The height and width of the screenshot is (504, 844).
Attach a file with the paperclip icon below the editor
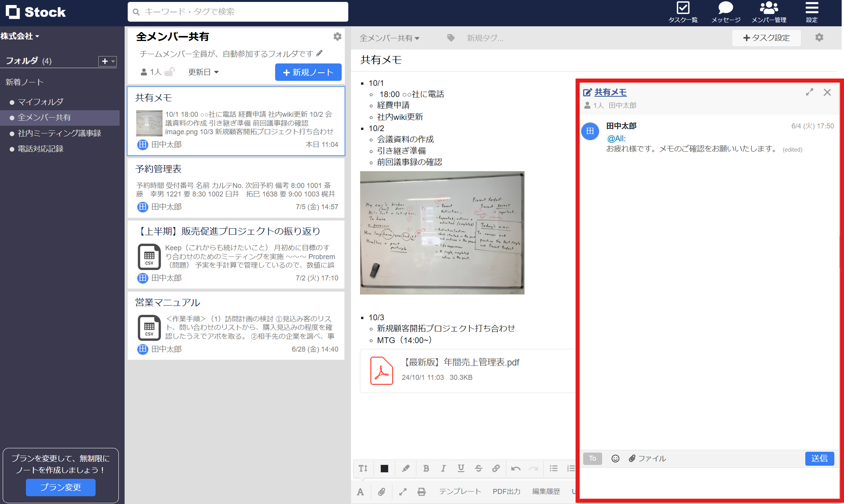tap(382, 492)
